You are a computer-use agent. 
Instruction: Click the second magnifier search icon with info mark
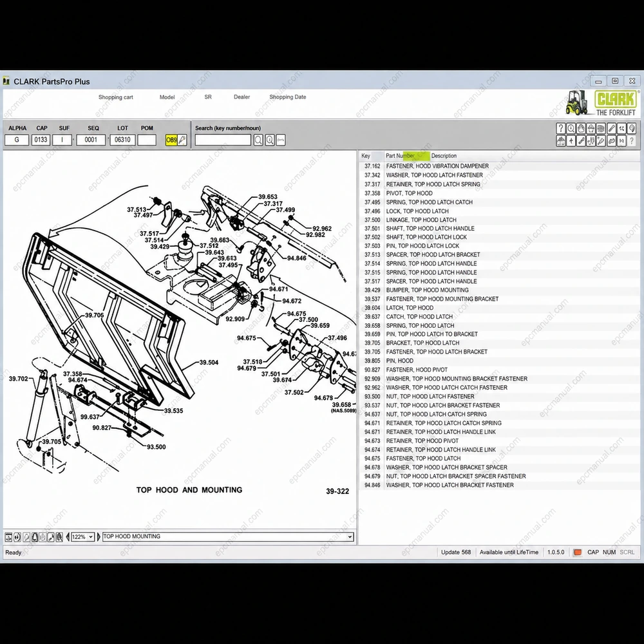(269, 140)
